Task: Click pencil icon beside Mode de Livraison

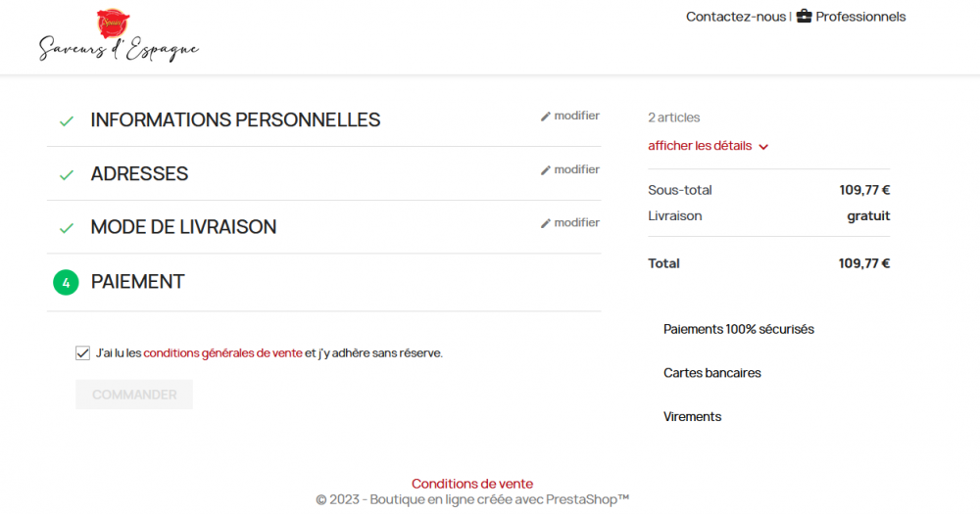Action: (x=546, y=223)
